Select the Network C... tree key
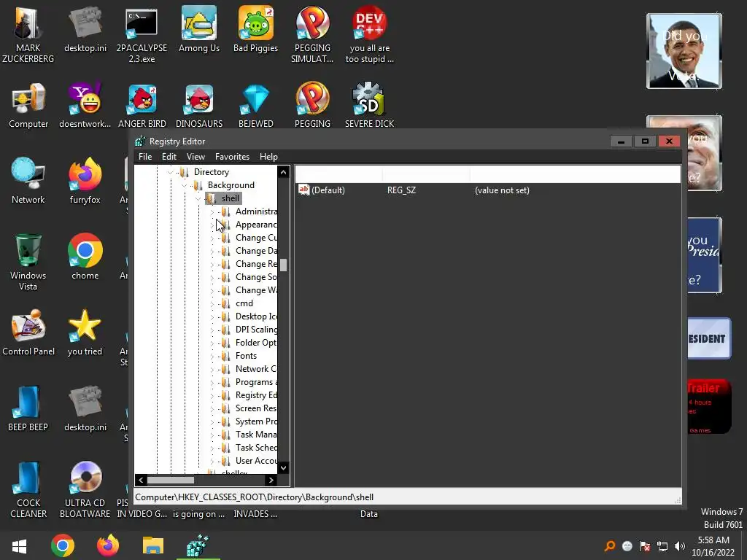 point(256,369)
